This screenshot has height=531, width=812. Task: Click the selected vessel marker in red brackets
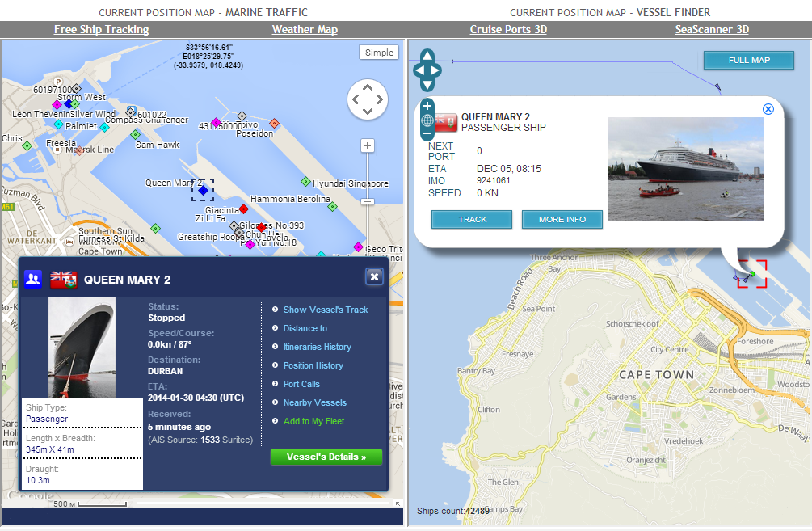(752, 273)
